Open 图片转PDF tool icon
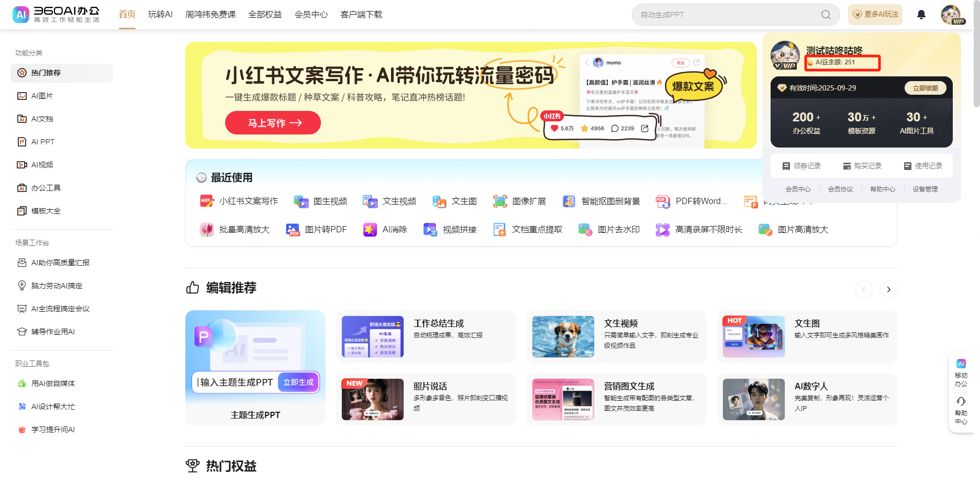980x485 pixels. pos(293,229)
